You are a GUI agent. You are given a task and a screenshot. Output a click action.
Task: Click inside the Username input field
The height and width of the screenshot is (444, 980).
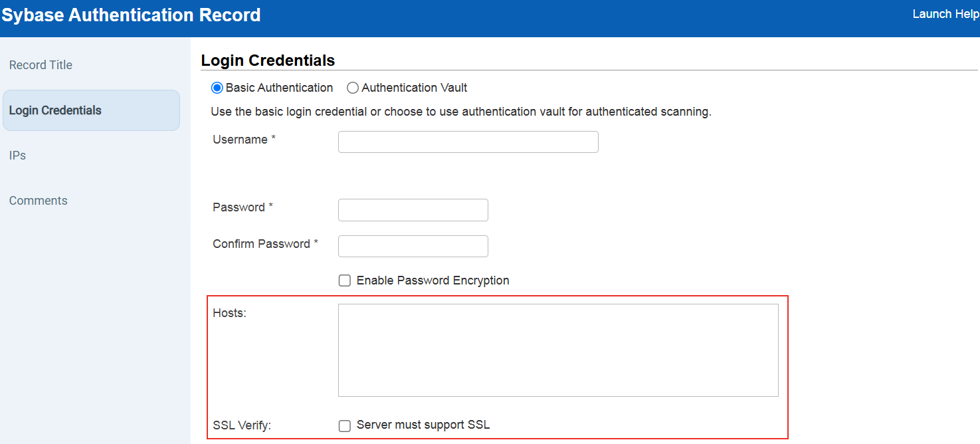pyautogui.click(x=468, y=142)
